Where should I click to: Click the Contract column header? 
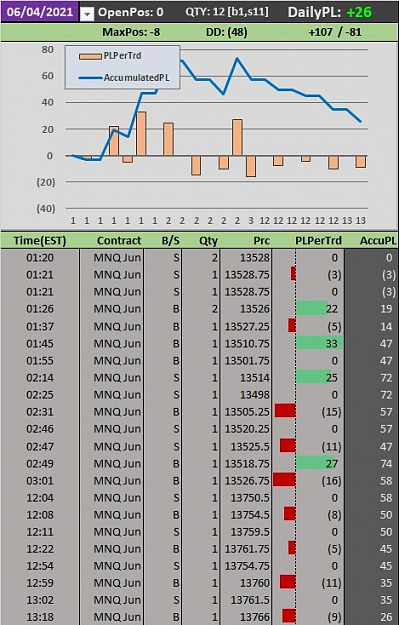click(119, 241)
